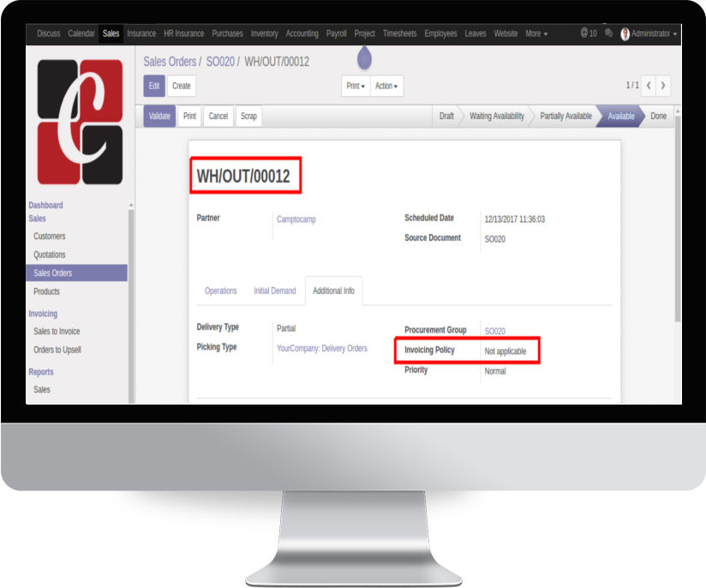Expand the More menu dropdown
The image size is (706, 588).
[x=536, y=33]
